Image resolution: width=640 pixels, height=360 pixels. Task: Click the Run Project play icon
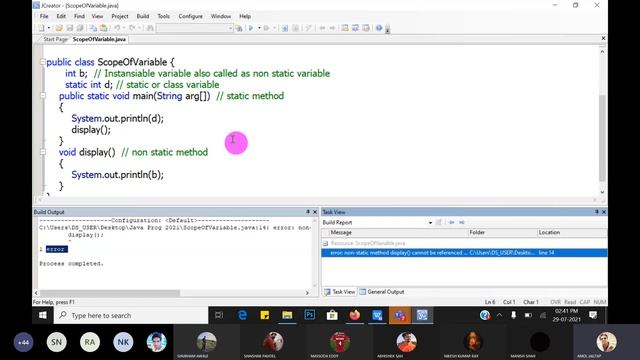(x=251, y=28)
